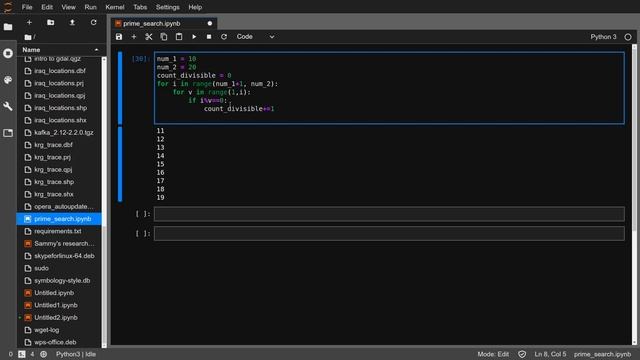Image resolution: width=640 pixels, height=360 pixels.
Task: Click the root folder breadcrumb icon
Action: click(x=28, y=37)
